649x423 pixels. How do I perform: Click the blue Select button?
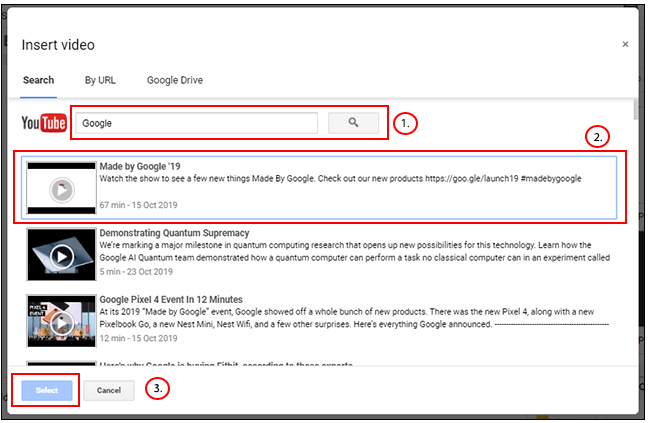click(47, 390)
